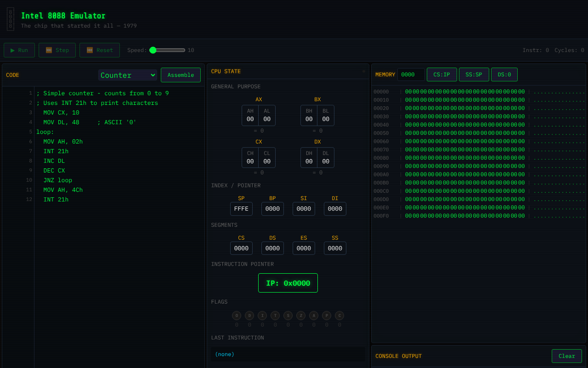The height and width of the screenshot is (368, 588).
Task: Click the comment "; Simple counter" line
Action: [102, 93]
